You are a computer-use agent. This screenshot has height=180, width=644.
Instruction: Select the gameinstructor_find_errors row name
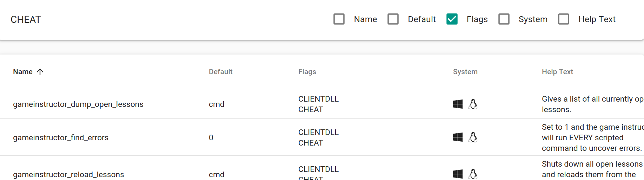click(x=61, y=138)
